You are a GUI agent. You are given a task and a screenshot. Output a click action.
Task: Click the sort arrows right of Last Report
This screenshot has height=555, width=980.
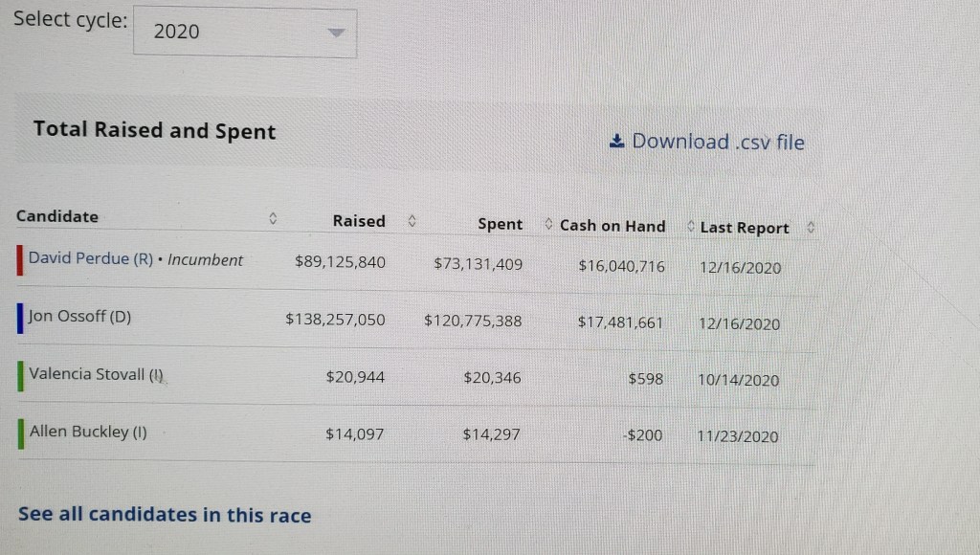(810, 228)
